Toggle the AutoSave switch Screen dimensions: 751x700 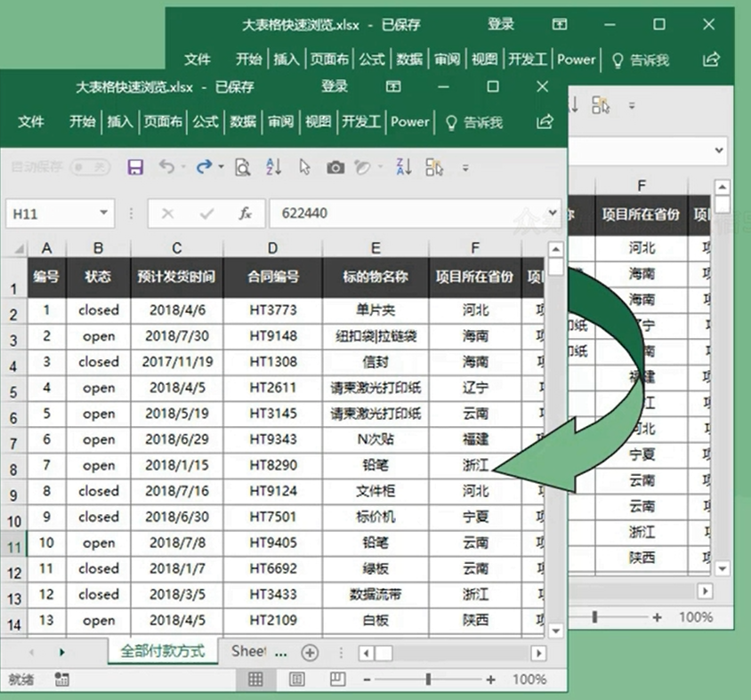(x=90, y=167)
